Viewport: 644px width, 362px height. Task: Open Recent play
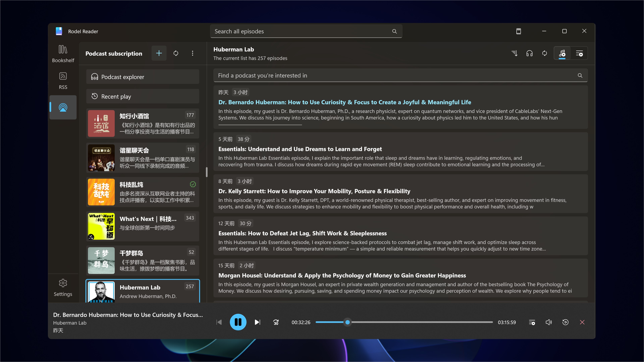143,96
